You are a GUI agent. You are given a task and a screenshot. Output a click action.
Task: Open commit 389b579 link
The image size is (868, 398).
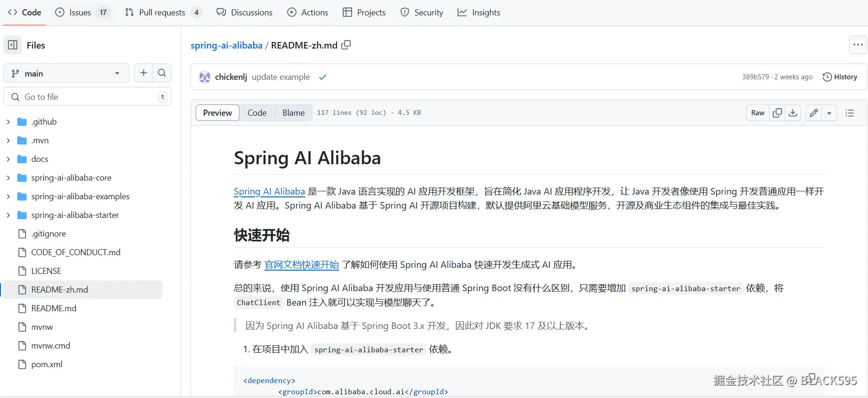[755, 77]
